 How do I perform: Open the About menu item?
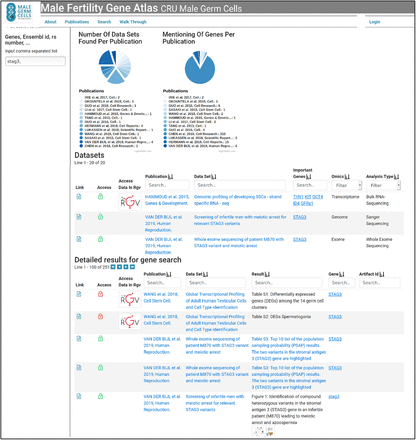tap(51, 22)
